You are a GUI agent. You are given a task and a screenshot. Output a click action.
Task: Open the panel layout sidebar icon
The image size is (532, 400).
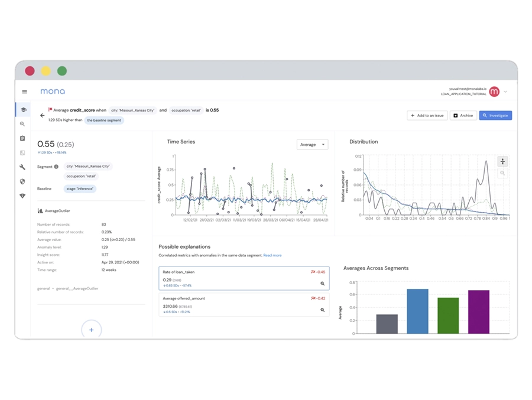pyautogui.click(x=22, y=152)
